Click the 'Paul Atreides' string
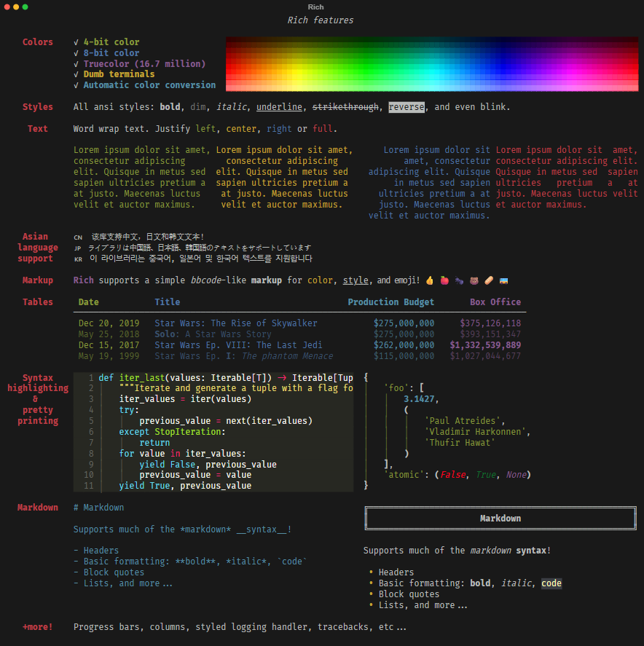 [x=463, y=421]
